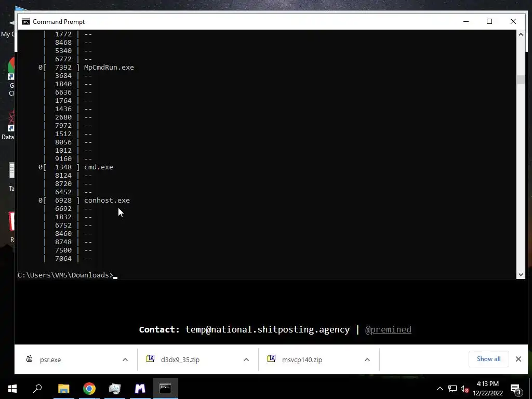Click the Command Prompt scrollbar thumb
The image size is (532, 399).
point(521,79)
